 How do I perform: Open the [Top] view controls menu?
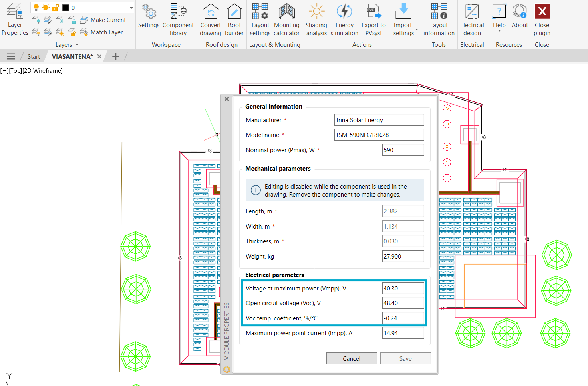pyautogui.click(x=16, y=71)
